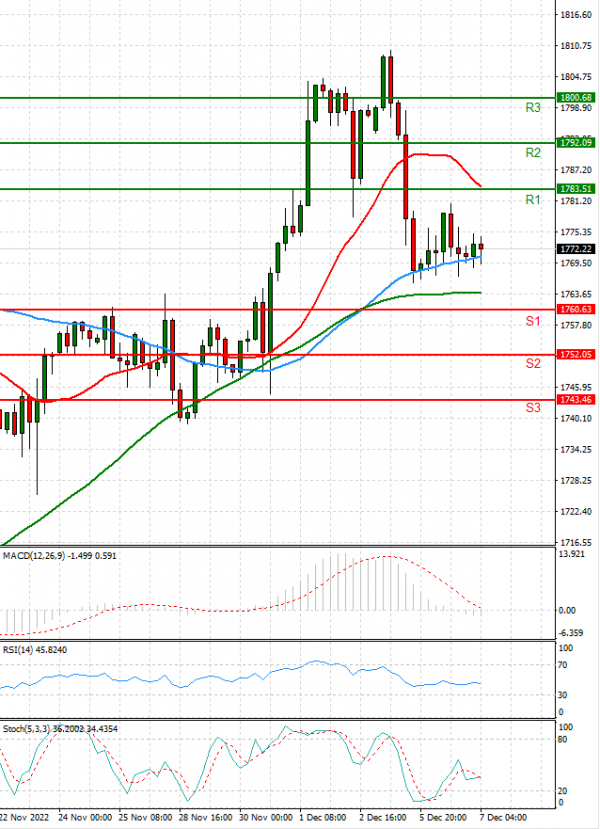Select the R3 resistance line text
Viewport: 600px width, 829px height.
[533, 108]
